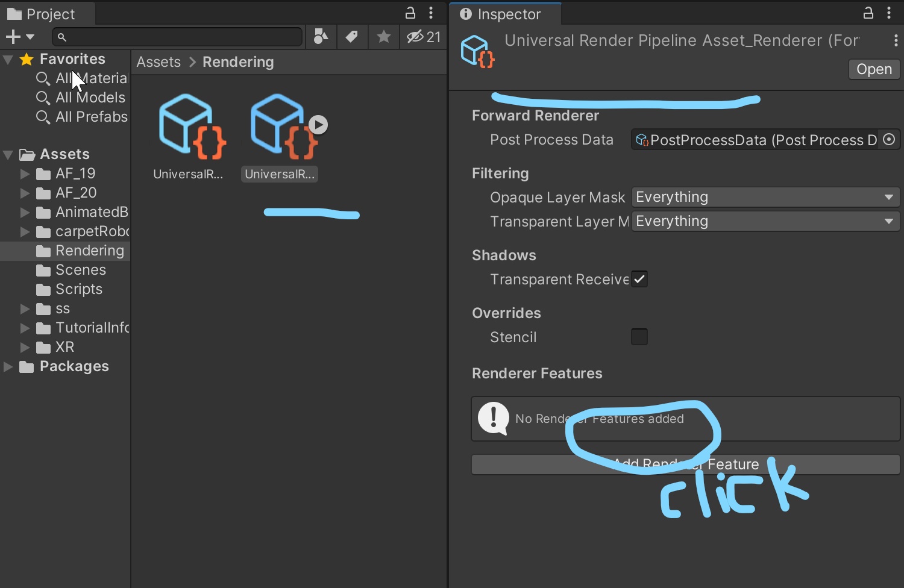The height and width of the screenshot is (588, 904).
Task: Click the favorites star icon in the toolbar
Action: pyautogui.click(x=383, y=37)
